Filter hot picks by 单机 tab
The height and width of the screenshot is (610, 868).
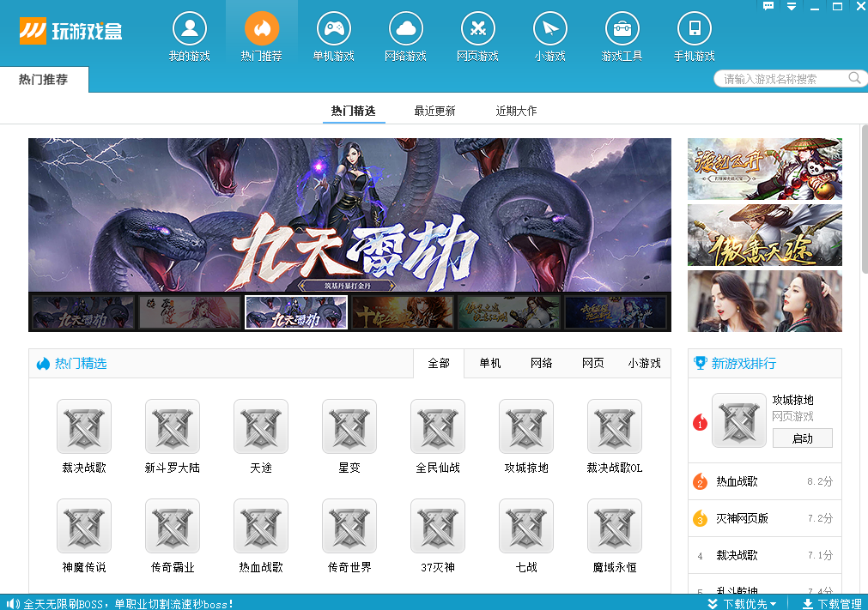click(x=490, y=363)
